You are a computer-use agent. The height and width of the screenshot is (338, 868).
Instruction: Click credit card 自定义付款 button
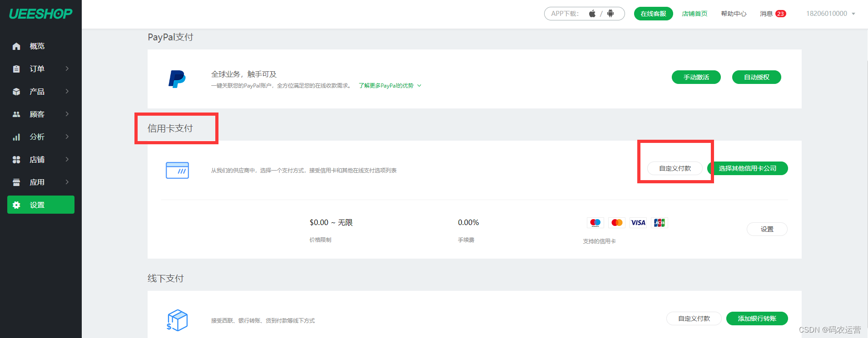click(x=675, y=168)
